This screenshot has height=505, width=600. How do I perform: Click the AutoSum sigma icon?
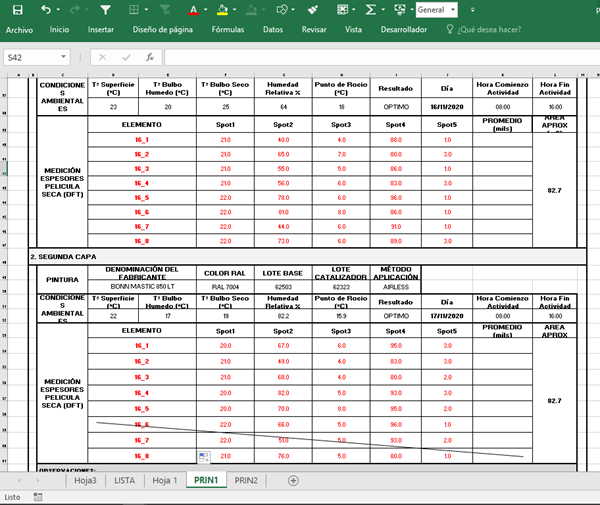[x=370, y=9]
